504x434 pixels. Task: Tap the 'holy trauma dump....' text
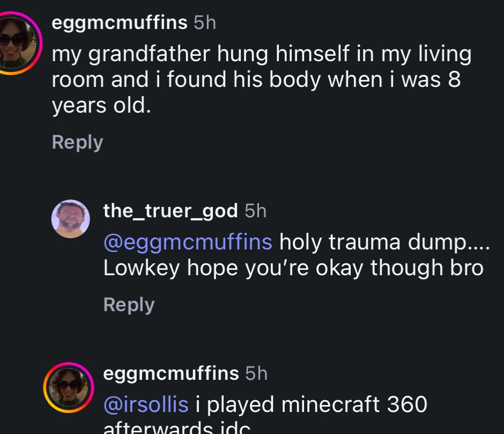[x=384, y=242]
